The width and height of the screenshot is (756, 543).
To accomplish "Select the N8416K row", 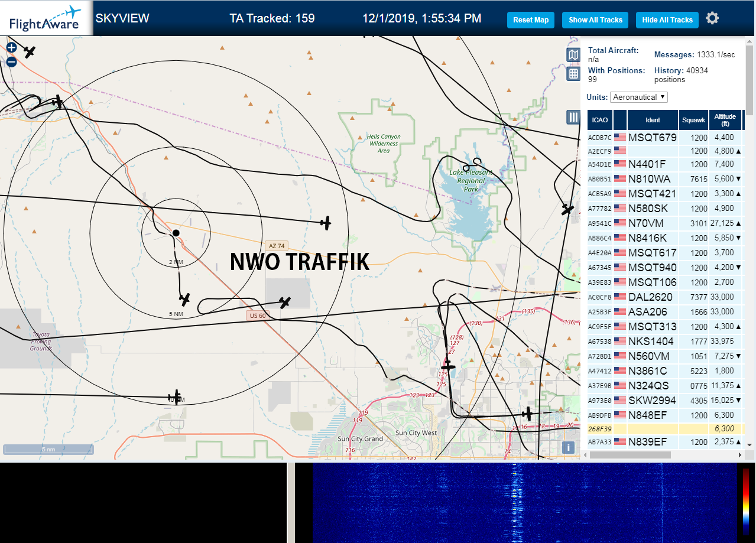I will pos(666,238).
